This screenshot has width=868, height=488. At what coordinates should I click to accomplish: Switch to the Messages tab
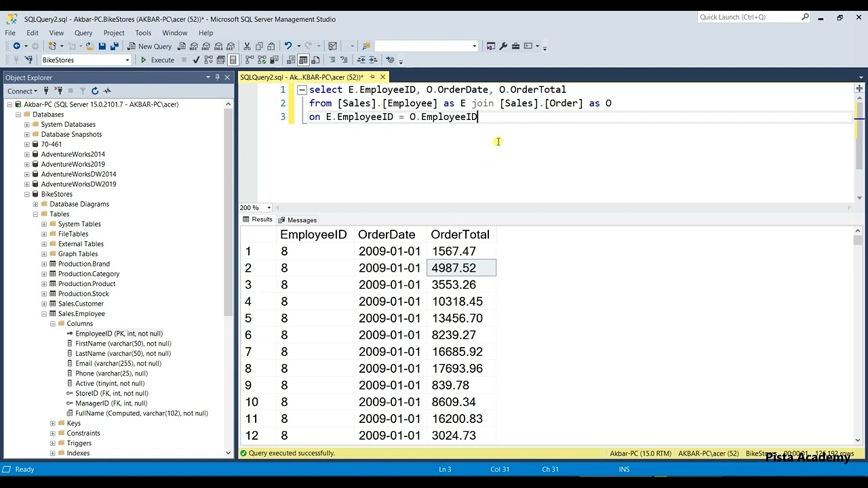tap(297, 220)
